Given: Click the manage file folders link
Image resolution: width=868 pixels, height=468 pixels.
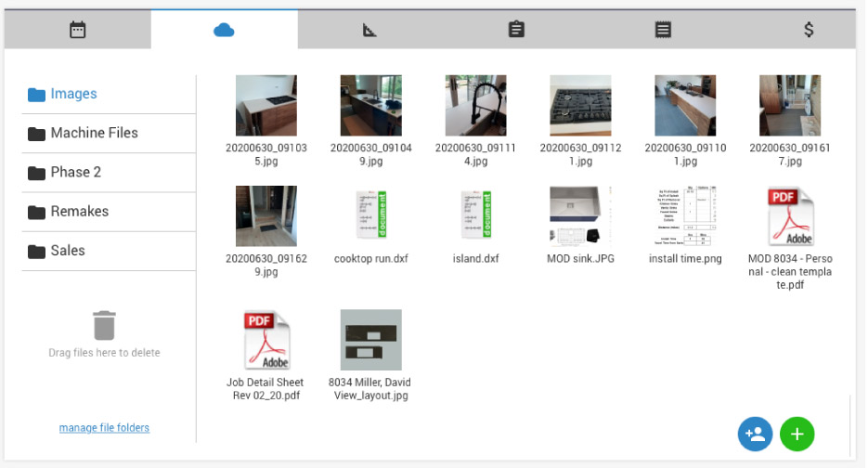Looking at the screenshot, I should 104,428.
